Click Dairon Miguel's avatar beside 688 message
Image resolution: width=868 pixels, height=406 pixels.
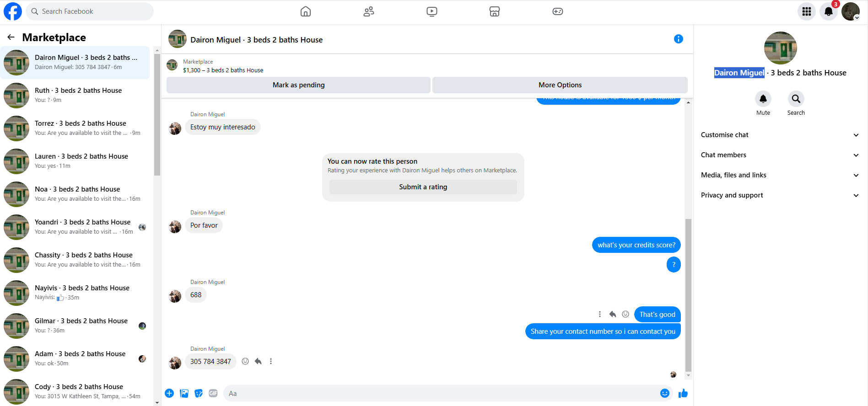click(175, 297)
